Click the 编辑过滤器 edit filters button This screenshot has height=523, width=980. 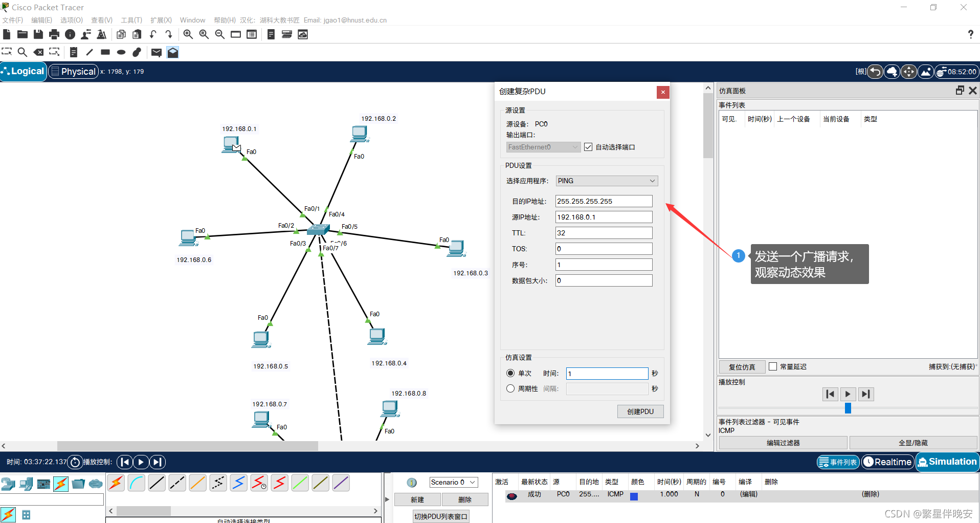click(783, 443)
